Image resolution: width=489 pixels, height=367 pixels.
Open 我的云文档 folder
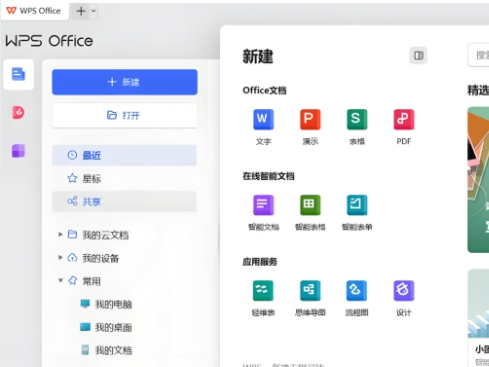coord(105,235)
